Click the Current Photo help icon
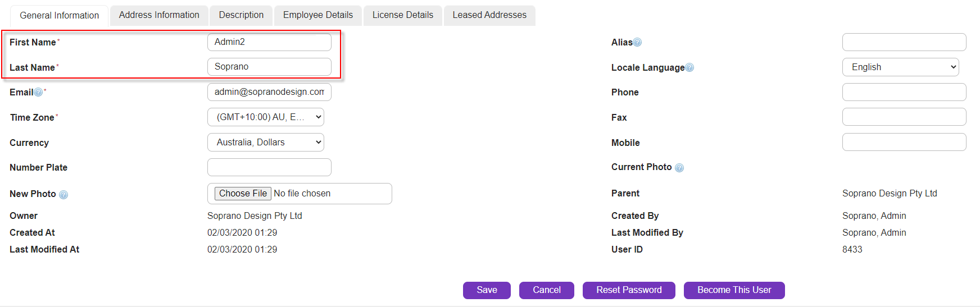 [x=679, y=168]
